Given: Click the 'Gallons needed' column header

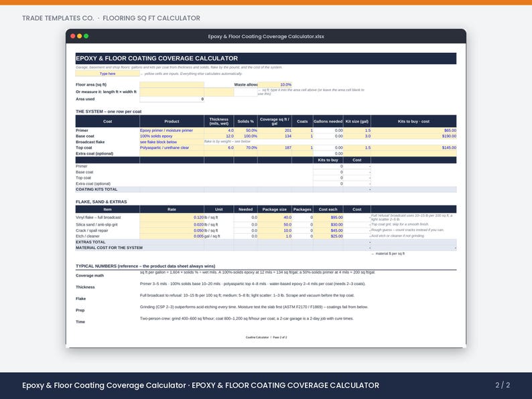Looking at the screenshot, I should 328,121.
